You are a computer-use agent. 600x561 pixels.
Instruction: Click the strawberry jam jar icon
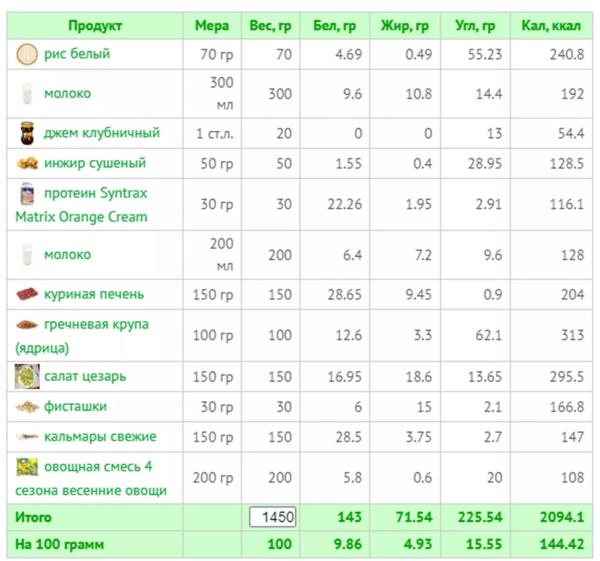(x=27, y=133)
